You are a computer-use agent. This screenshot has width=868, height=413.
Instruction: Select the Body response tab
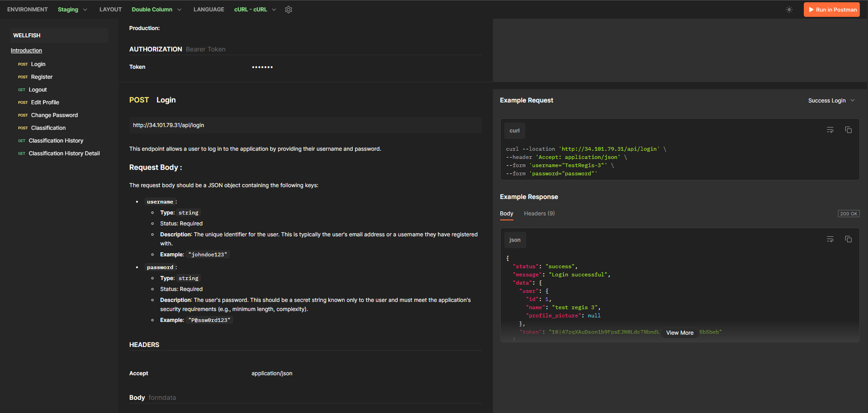[x=506, y=214]
